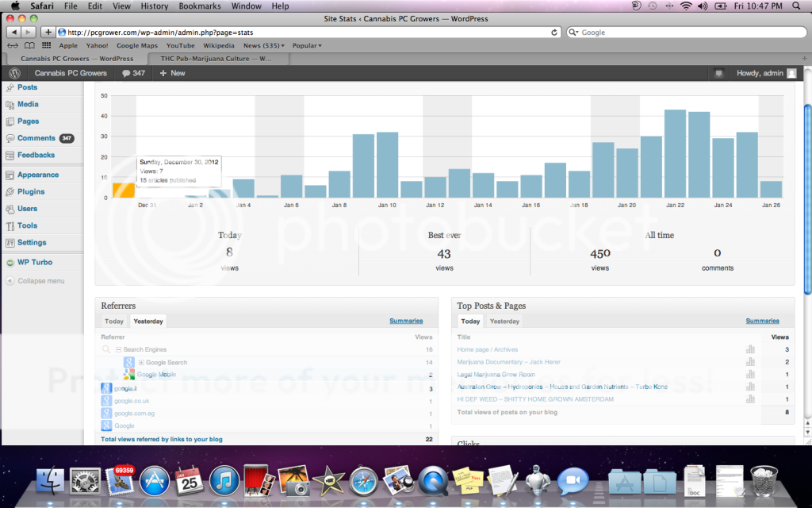Select the Jan 22 bar in the views chart
Image resolution: width=812 pixels, height=508 pixels.
click(x=675, y=153)
